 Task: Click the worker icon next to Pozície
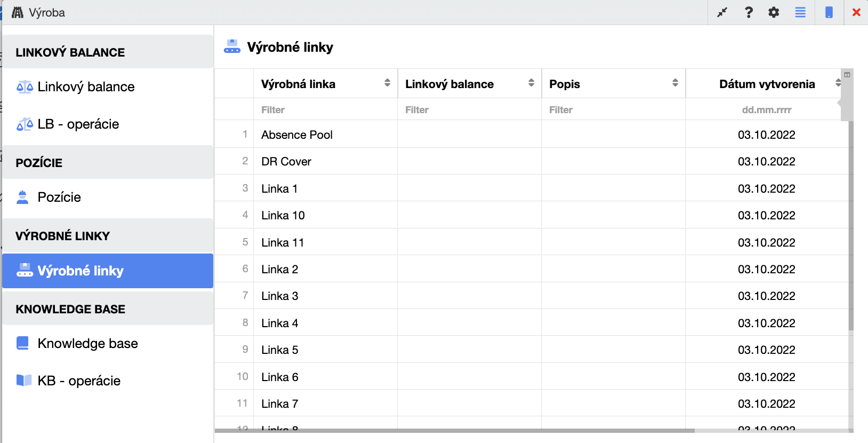22,197
